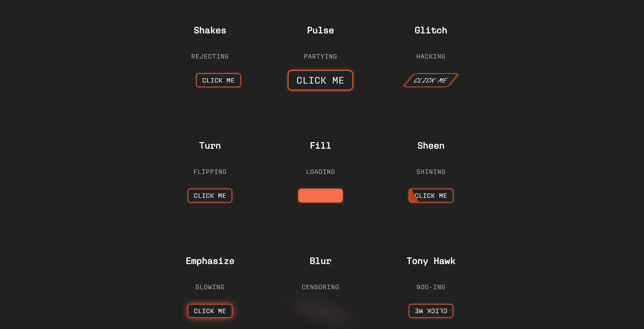Click the Sheen title text

(x=431, y=146)
